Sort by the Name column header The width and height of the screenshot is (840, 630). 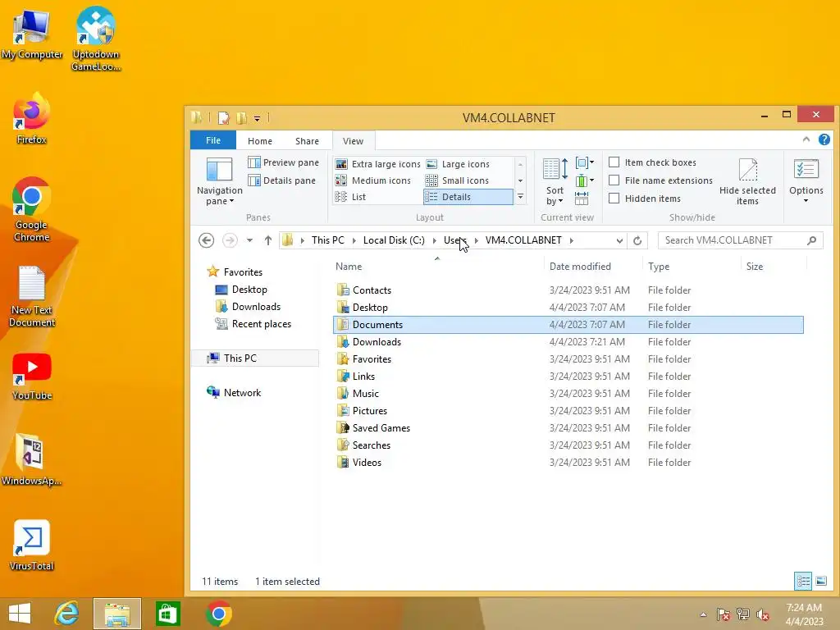349,267
